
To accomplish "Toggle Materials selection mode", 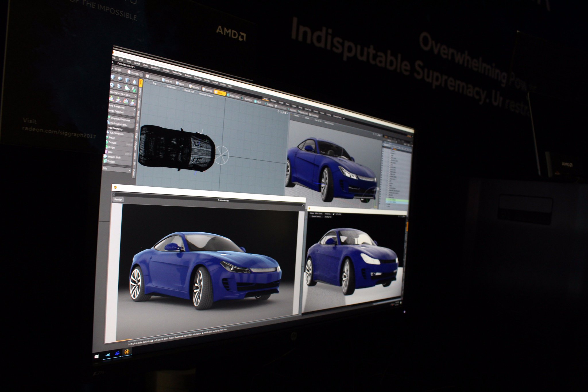I will (x=207, y=90).
